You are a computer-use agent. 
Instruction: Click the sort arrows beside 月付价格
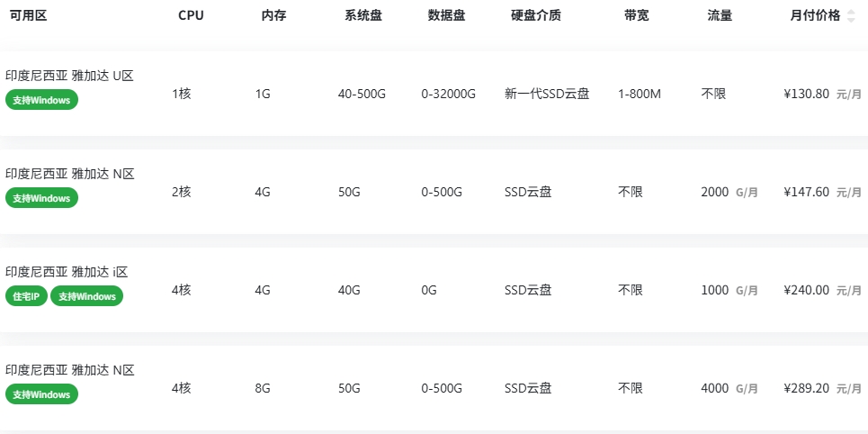click(851, 16)
